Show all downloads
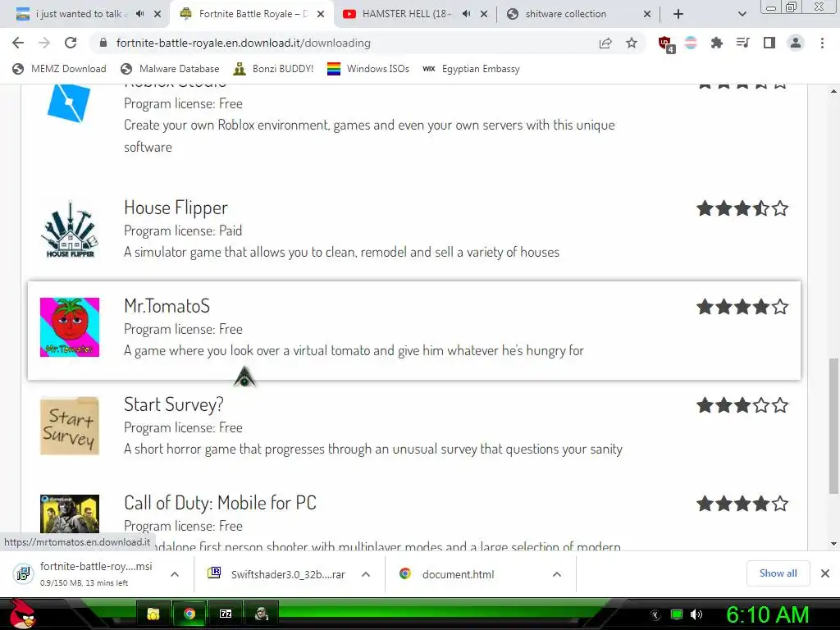 [x=778, y=573]
